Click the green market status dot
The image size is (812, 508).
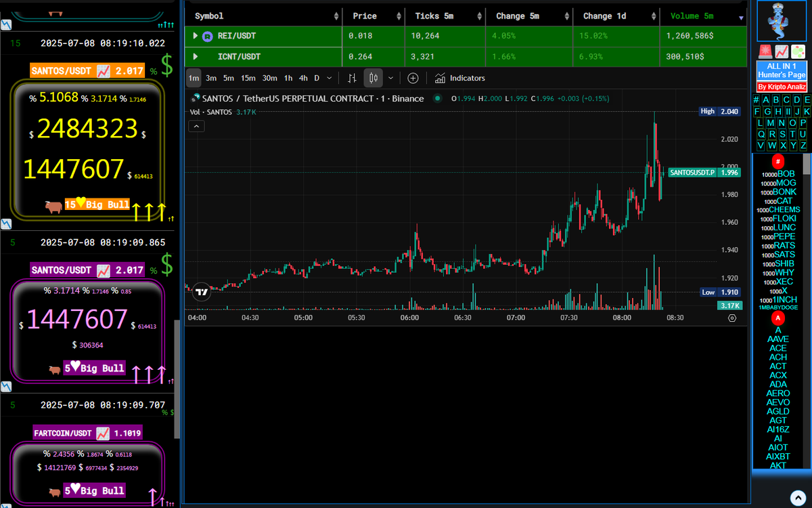coord(436,98)
